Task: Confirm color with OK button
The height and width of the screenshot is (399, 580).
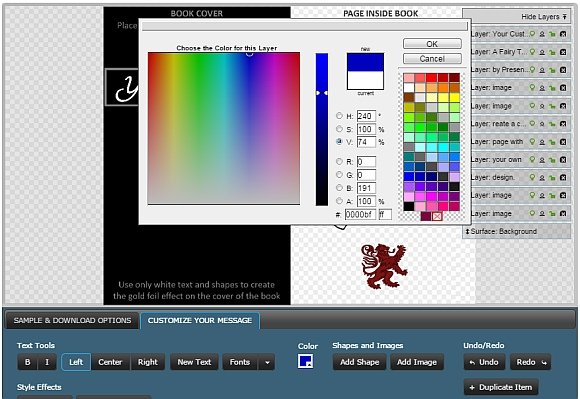Action: pyautogui.click(x=432, y=44)
